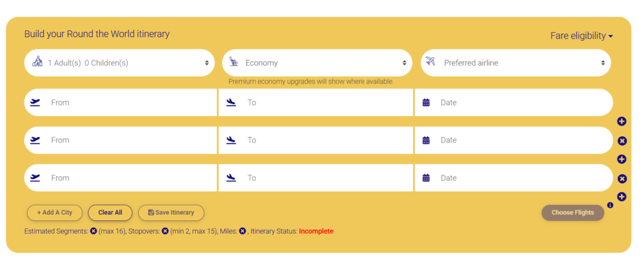
Task: Click the calendar icon in the first Date field
Action: [426, 102]
